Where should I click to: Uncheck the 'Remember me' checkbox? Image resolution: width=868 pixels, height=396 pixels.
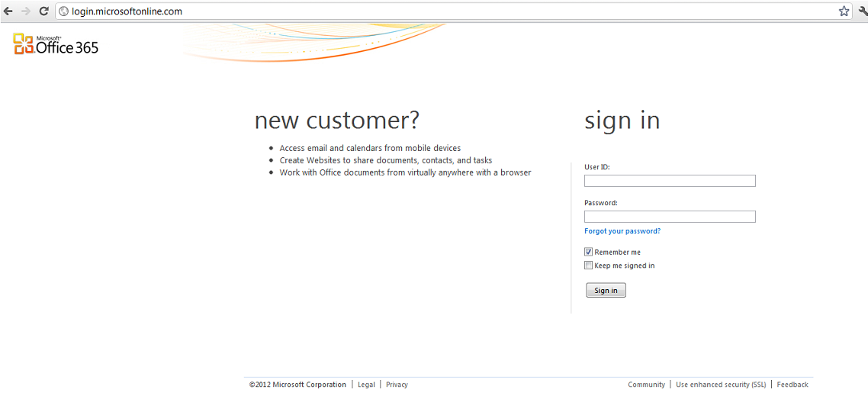[588, 252]
